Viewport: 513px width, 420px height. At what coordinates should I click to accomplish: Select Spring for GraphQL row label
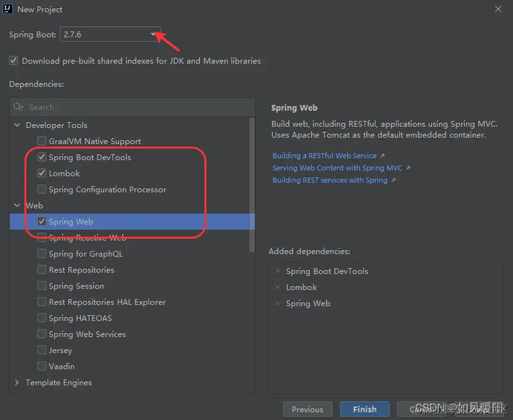tap(85, 253)
